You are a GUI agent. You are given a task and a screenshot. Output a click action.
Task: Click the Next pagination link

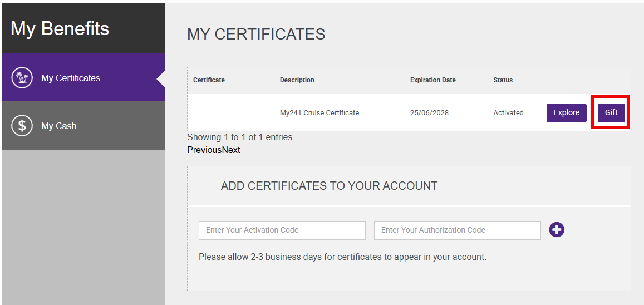click(231, 150)
